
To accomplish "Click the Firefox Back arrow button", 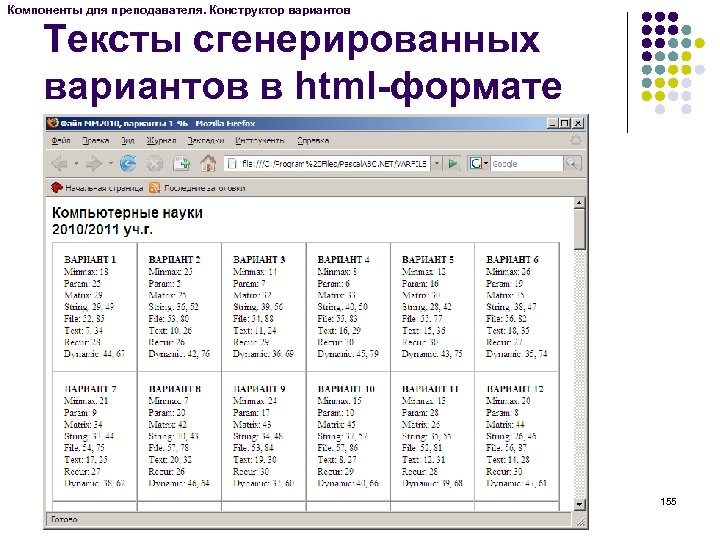I will tap(60, 163).
